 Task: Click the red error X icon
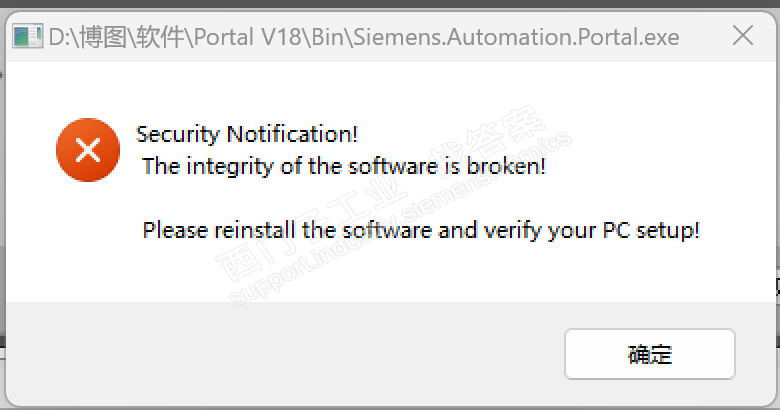pos(88,150)
